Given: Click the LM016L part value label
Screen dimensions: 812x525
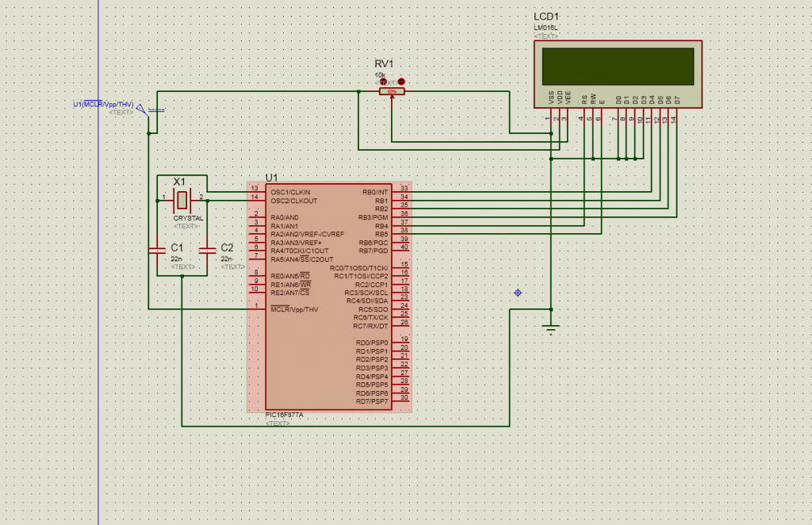Looking at the screenshot, I should (546, 28).
